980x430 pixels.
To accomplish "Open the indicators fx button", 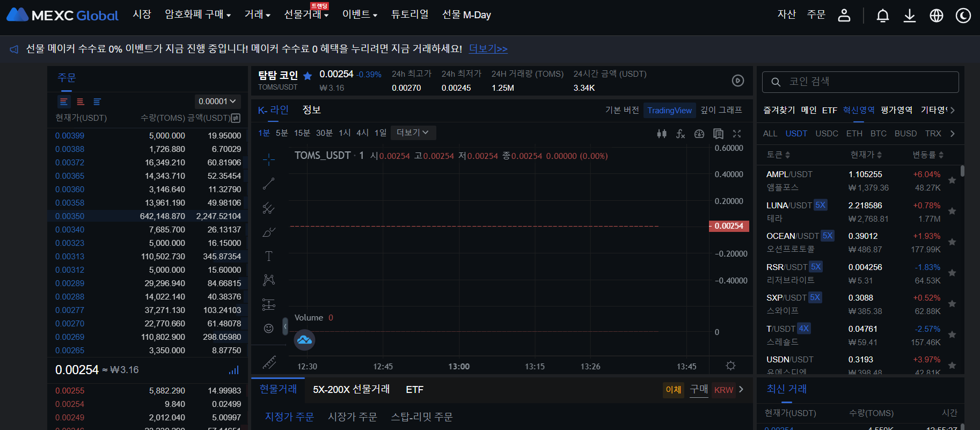I will click(x=681, y=134).
